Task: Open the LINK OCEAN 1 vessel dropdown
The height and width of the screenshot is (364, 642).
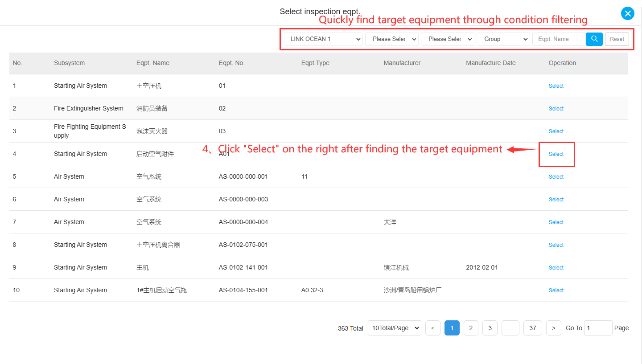Action: coord(323,39)
